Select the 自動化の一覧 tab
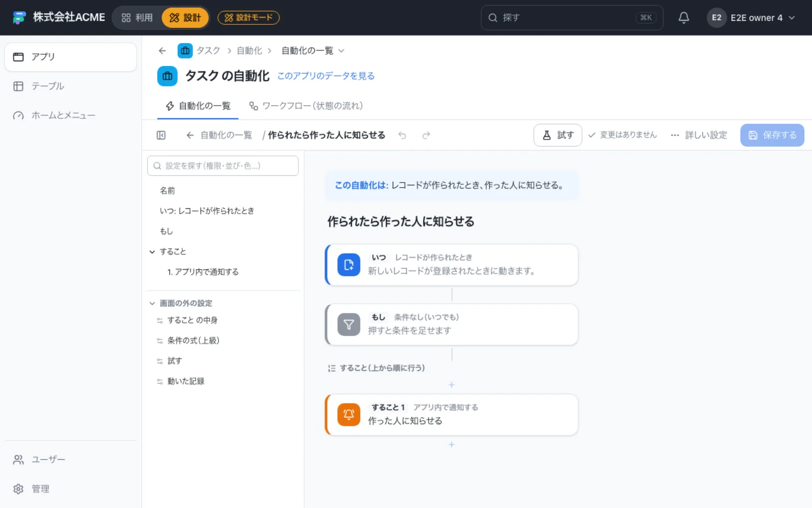Screen dimensions: 812x508 pos(198,106)
